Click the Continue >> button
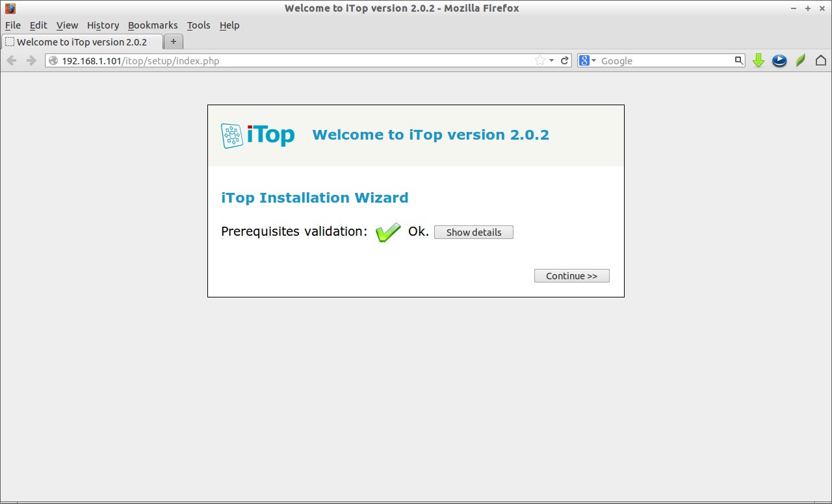Viewport: 832px width, 504px height. [x=571, y=275]
